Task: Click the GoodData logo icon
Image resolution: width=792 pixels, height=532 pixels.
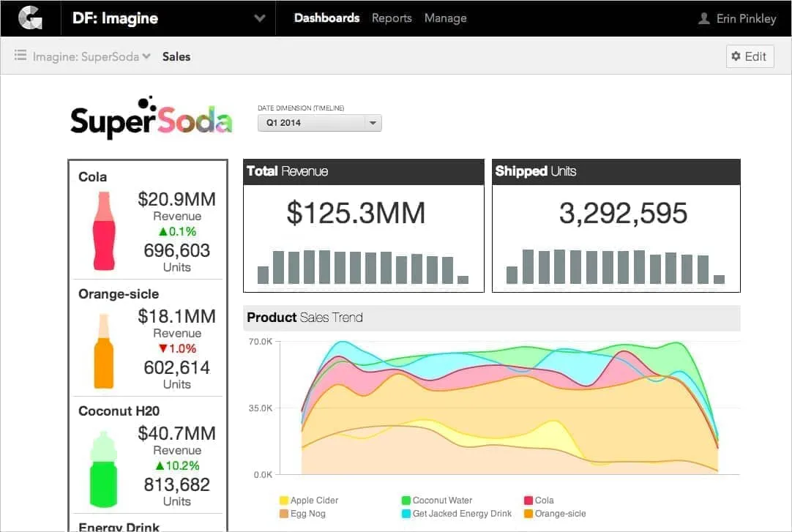Action: 30,18
